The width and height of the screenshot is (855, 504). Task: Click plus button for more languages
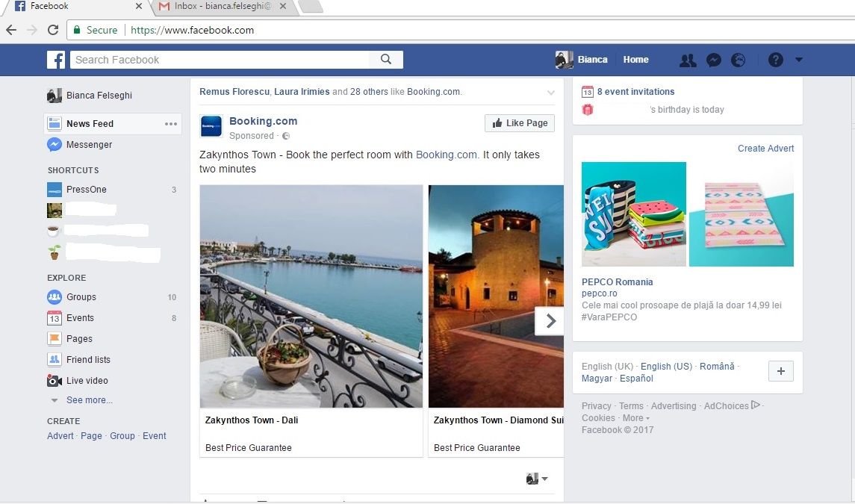781,371
